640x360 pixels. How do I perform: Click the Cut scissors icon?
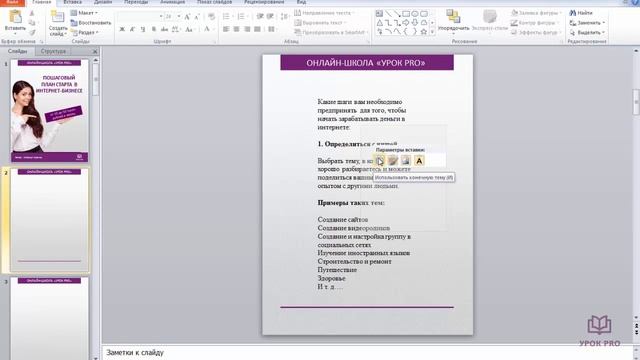32,13
